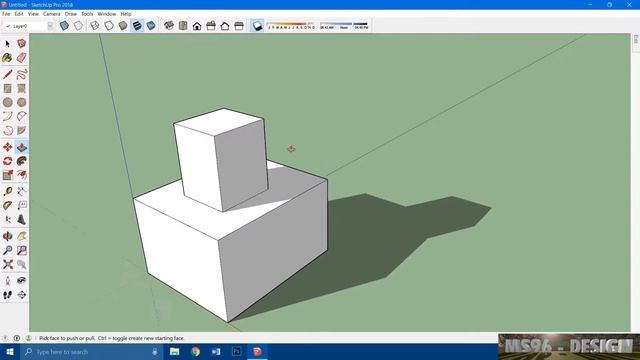The image size is (640, 360).
Task: Click the Previous view tool
Action: (22, 264)
